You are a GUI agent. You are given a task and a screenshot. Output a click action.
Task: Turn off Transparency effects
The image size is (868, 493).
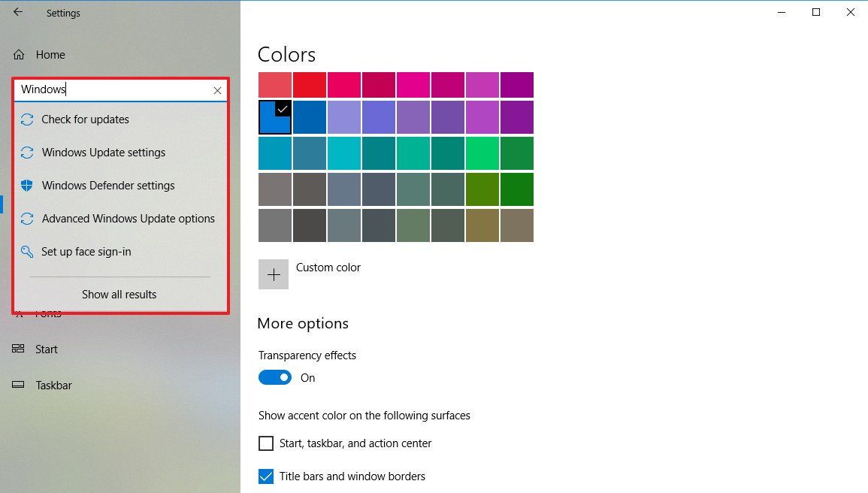tap(275, 377)
